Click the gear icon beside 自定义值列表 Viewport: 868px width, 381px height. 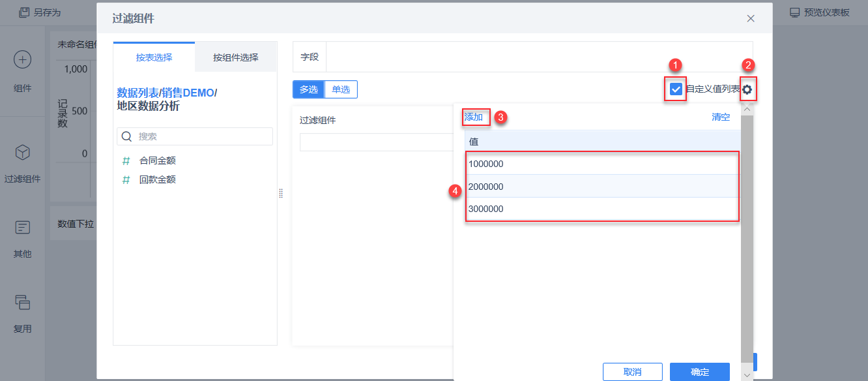coord(747,89)
